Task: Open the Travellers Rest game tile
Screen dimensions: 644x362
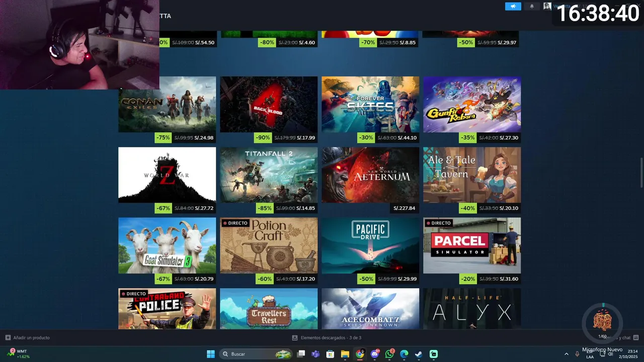Action: [x=269, y=309]
